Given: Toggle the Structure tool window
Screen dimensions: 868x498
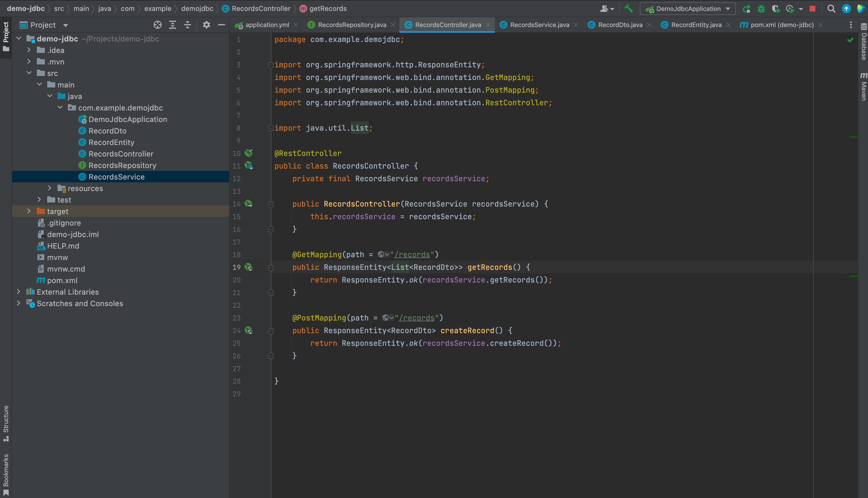Looking at the screenshot, I should point(6,423).
